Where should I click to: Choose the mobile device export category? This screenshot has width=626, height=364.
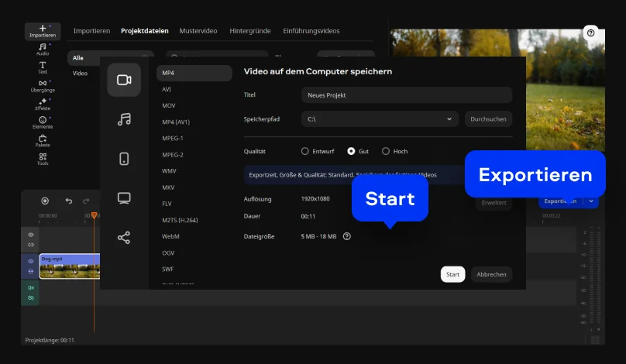[x=124, y=159]
